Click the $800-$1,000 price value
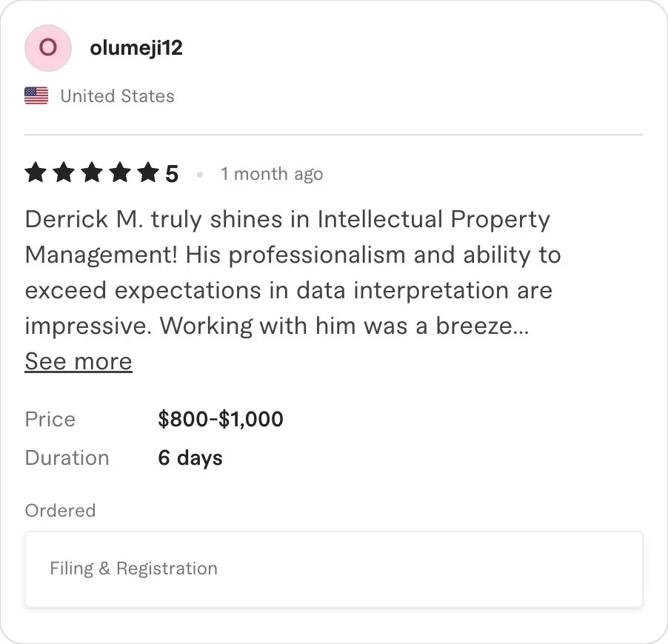The image size is (668, 644). [x=221, y=420]
